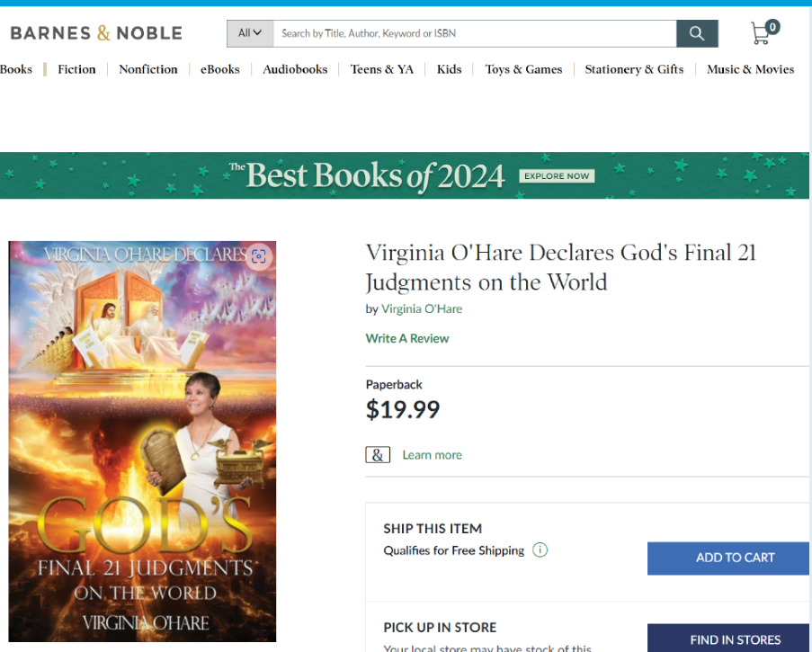The image size is (812, 652).
Task: Click the ampersand membership badge icon
Action: (378, 455)
